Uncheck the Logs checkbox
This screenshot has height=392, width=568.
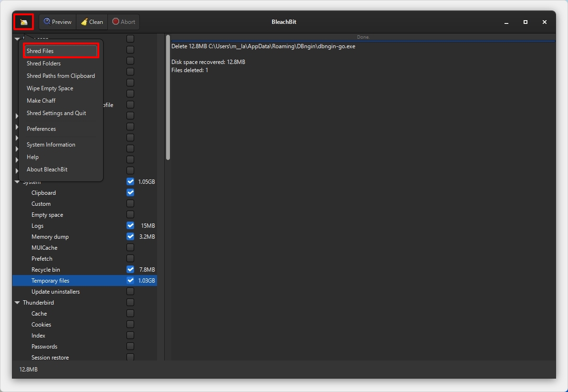(x=130, y=225)
